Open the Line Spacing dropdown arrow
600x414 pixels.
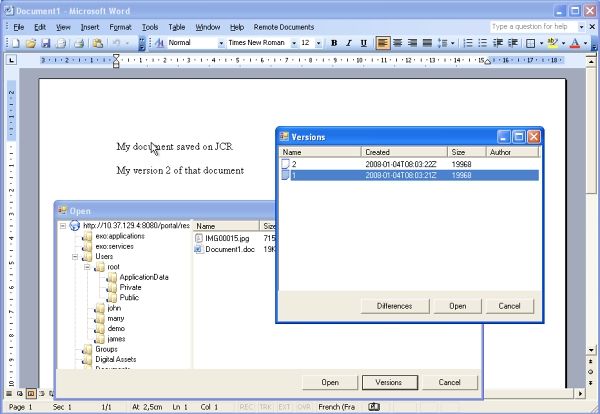(x=453, y=44)
